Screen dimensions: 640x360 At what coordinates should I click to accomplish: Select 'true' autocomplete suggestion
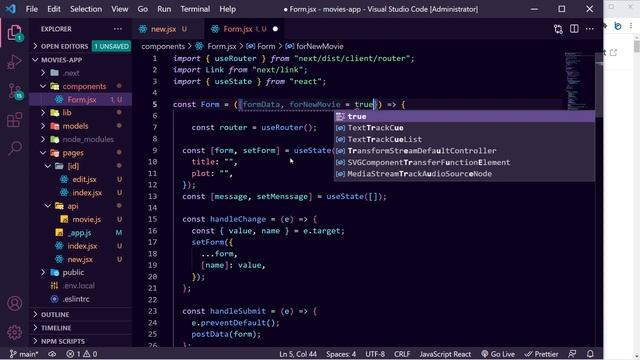click(464, 116)
